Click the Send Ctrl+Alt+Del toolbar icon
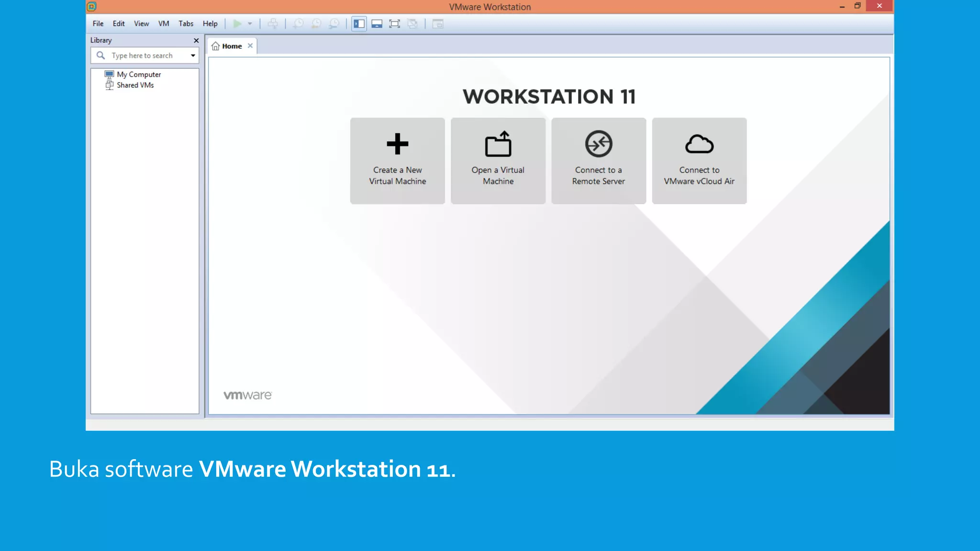This screenshot has width=980, height=551. coord(273,24)
